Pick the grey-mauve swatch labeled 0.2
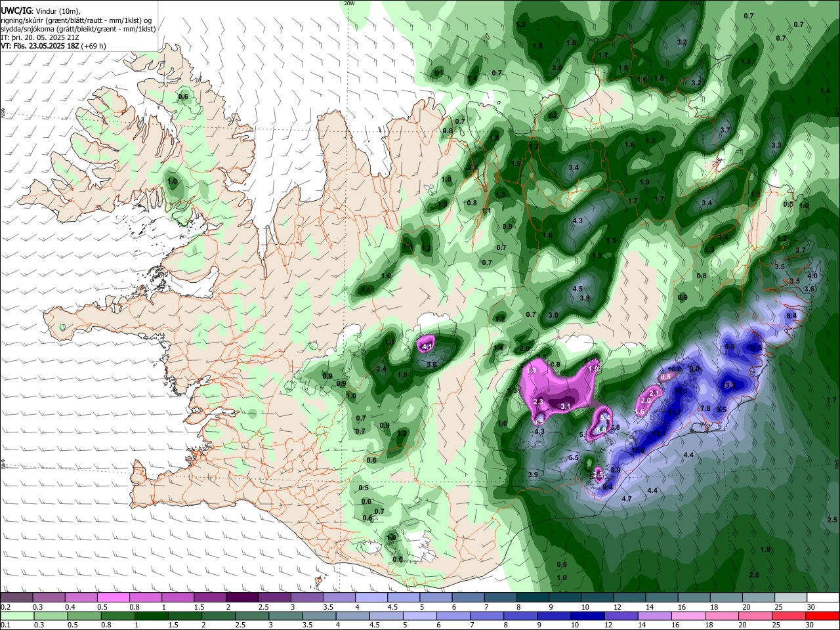Image resolution: width=840 pixels, height=630 pixels. click(x=16, y=598)
